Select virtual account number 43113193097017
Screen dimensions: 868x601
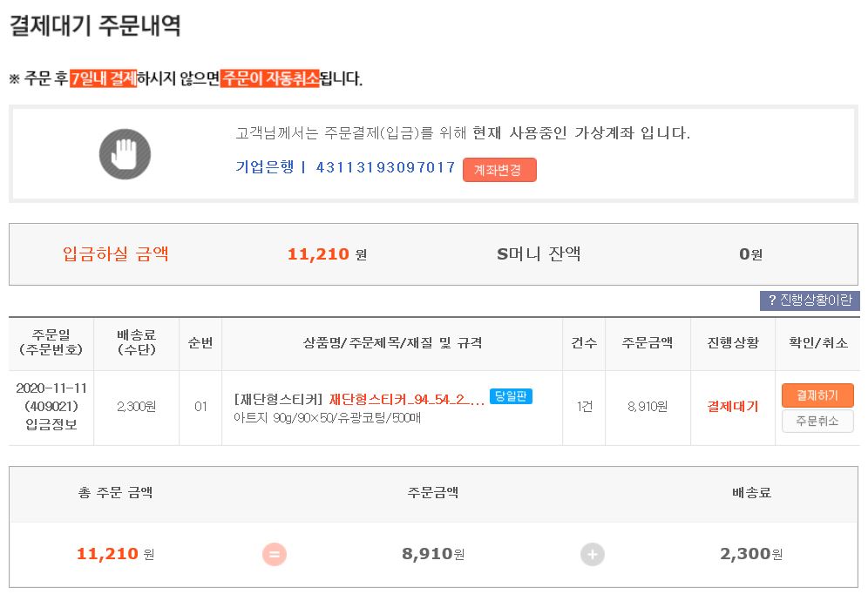pos(385,167)
